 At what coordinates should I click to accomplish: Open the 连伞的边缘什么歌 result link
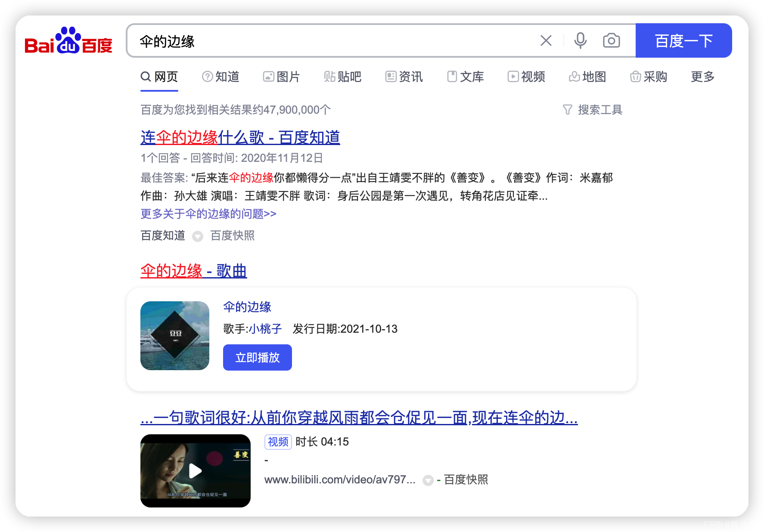239,138
